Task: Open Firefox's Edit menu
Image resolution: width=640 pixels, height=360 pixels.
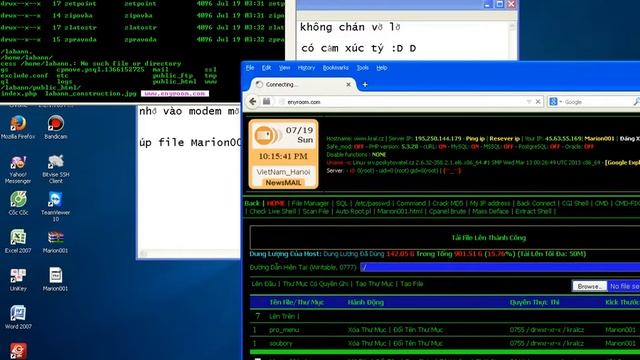Action: click(x=267, y=68)
